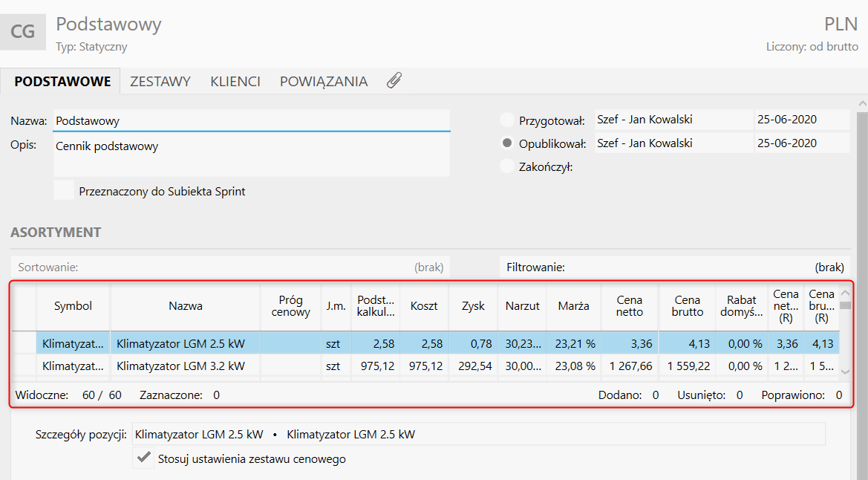The width and height of the screenshot is (868, 480).
Task: Select the 'Zakończył' status radio button
Action: click(507, 166)
